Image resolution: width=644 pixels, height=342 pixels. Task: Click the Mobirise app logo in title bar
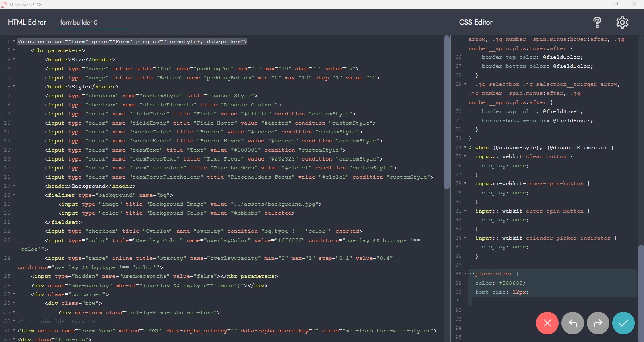click(4, 4)
